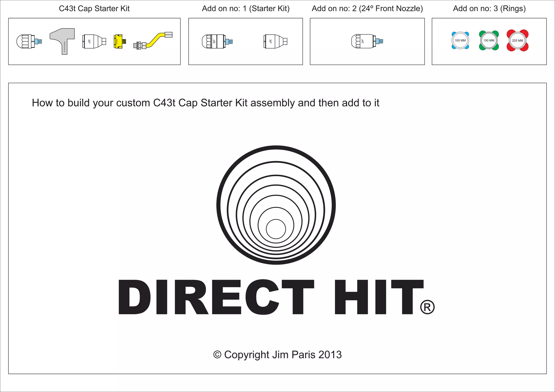
Task: Select the green 150 MM ring
Action: point(489,41)
